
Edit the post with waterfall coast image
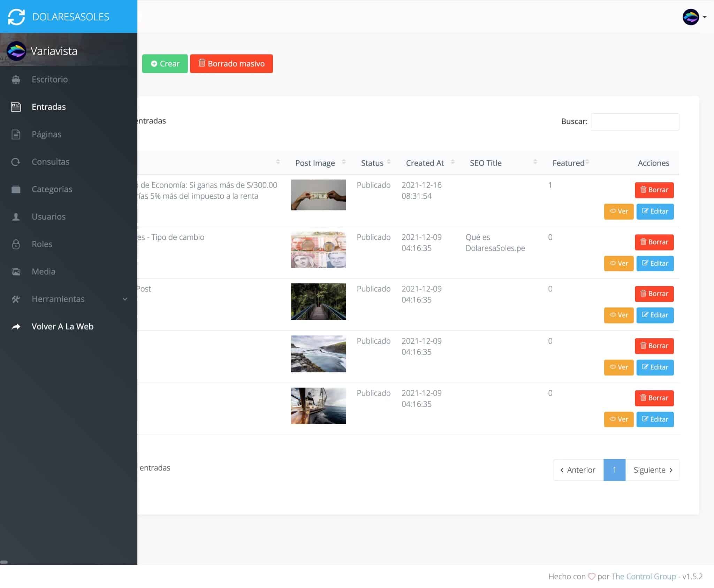pyautogui.click(x=655, y=367)
